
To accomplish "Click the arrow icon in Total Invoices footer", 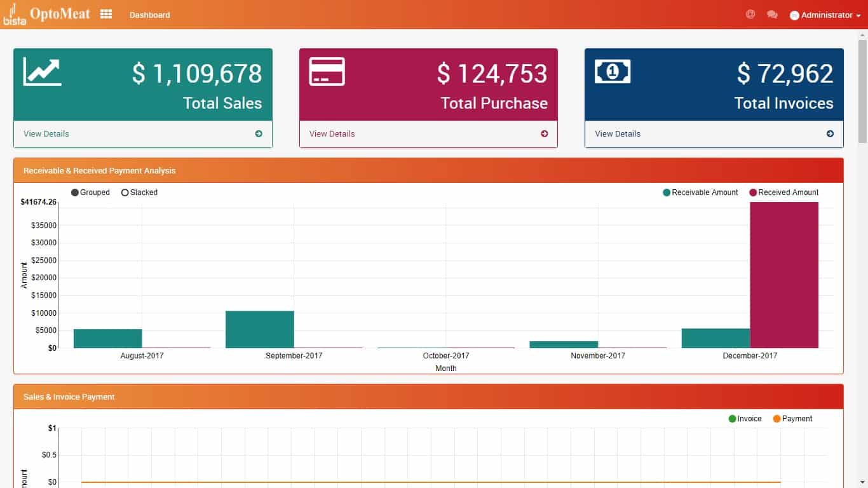I will (x=830, y=134).
